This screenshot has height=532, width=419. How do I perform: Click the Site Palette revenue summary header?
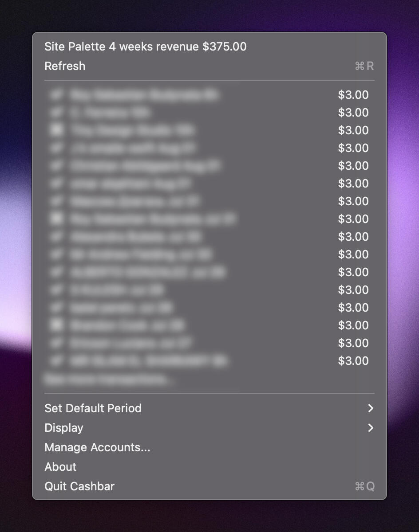(x=146, y=47)
